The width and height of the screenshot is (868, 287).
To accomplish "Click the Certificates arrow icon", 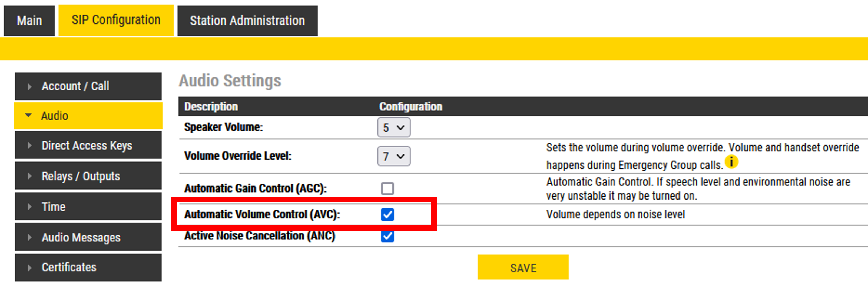I will tap(30, 268).
